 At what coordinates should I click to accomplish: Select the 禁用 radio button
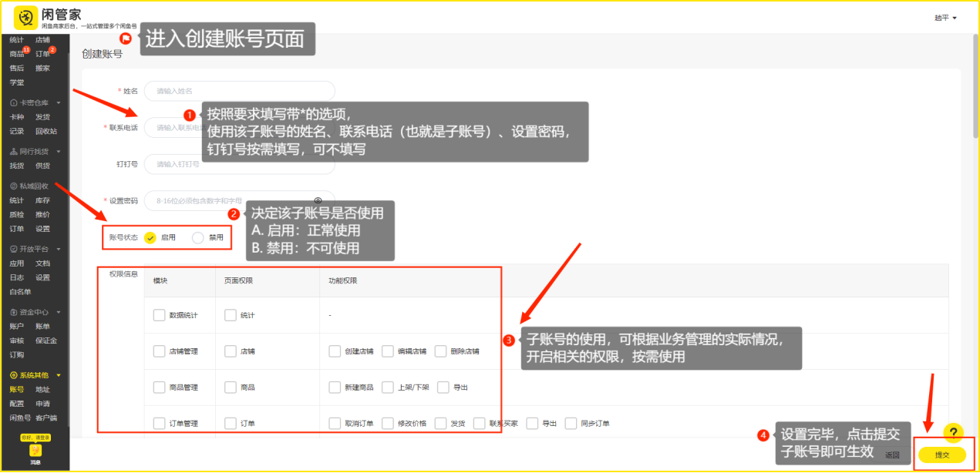[198, 238]
